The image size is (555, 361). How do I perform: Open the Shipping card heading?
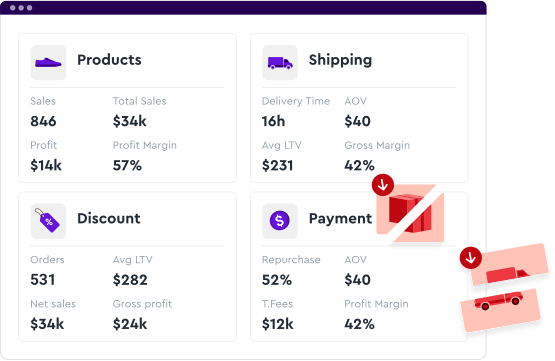pos(340,60)
